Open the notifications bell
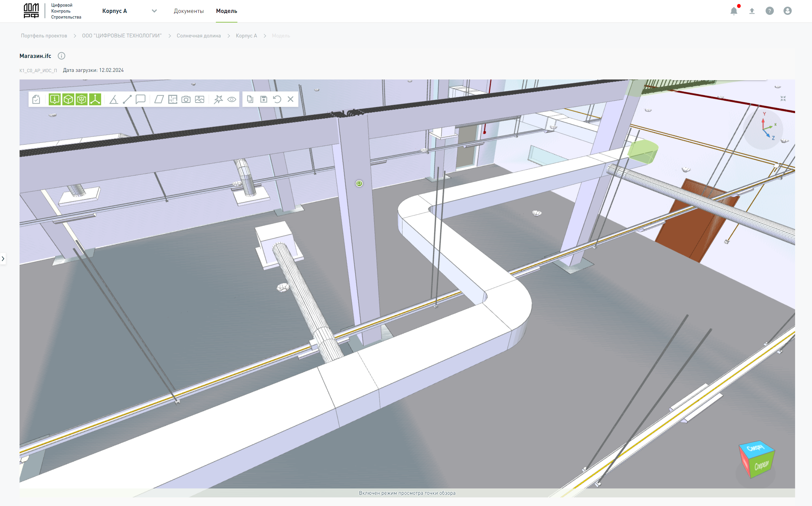The width and height of the screenshot is (812, 506). [734, 11]
